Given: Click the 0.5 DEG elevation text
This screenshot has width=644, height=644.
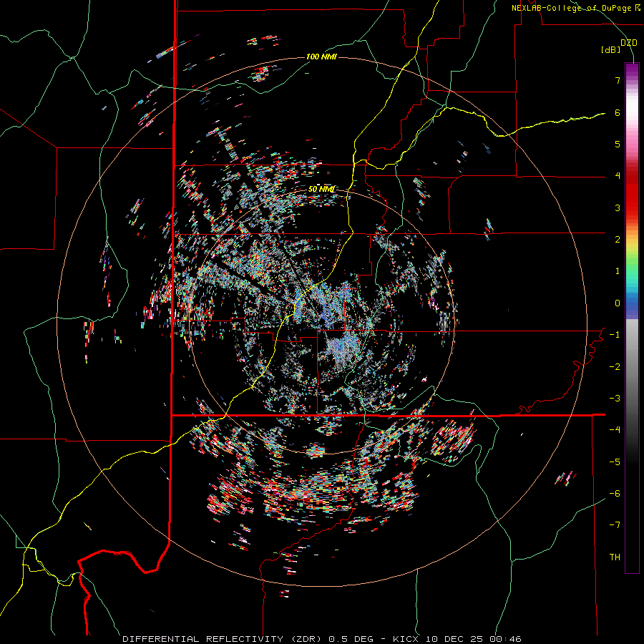Looking at the screenshot, I should [351, 639].
